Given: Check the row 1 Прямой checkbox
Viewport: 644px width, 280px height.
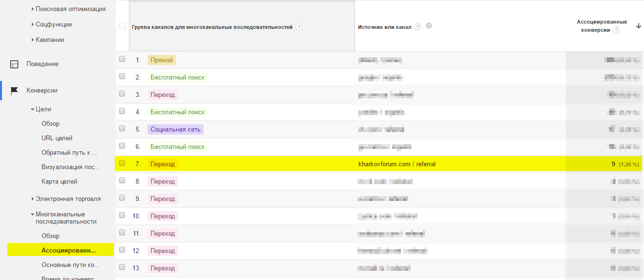Looking at the screenshot, I should click(x=122, y=59).
